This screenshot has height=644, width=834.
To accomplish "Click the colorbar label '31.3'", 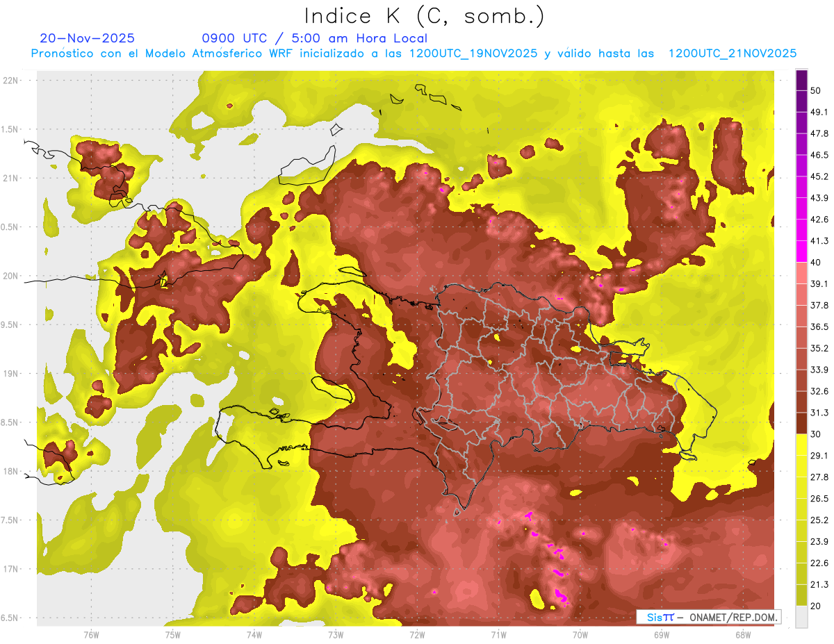I will (819, 413).
